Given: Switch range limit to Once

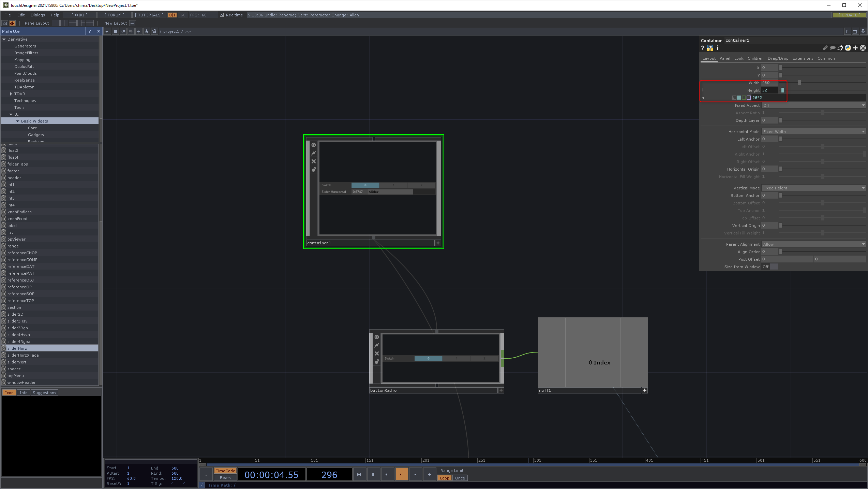Looking at the screenshot, I should click(x=460, y=478).
